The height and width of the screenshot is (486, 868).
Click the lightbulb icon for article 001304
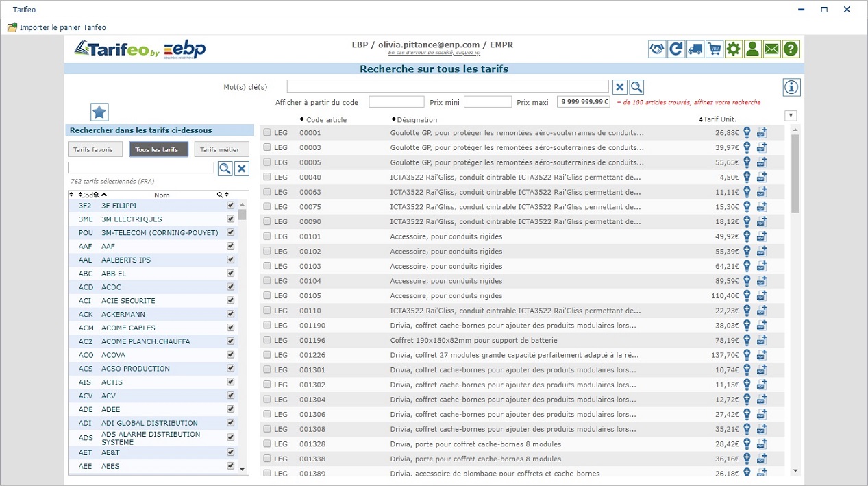pyautogui.click(x=747, y=400)
